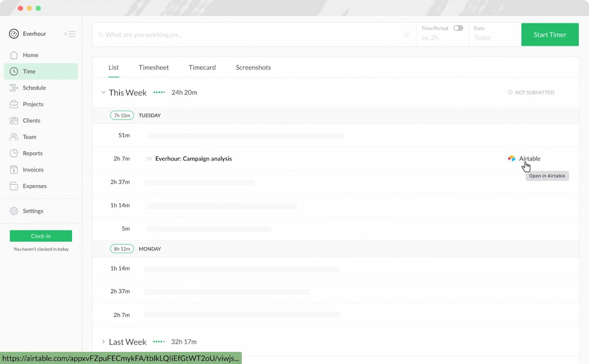The image size is (589, 364).
Task: Collapse the sidebar menu icon
Action: [x=70, y=34]
